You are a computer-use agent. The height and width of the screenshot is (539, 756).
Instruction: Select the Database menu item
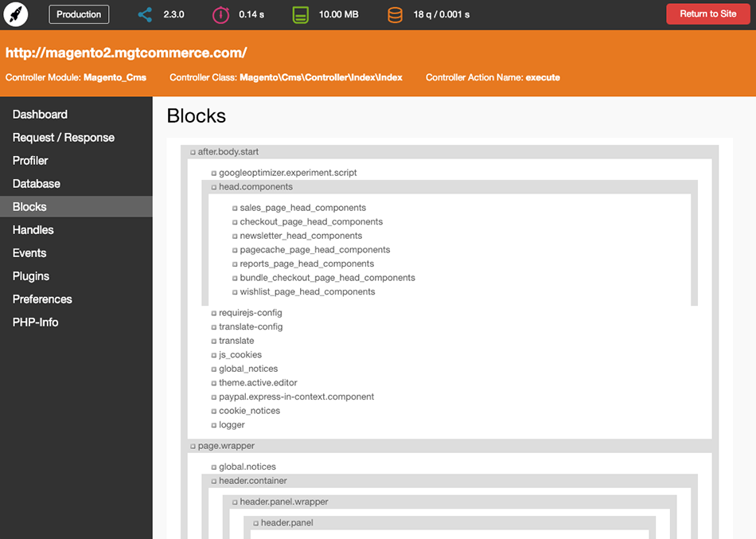coord(76,184)
